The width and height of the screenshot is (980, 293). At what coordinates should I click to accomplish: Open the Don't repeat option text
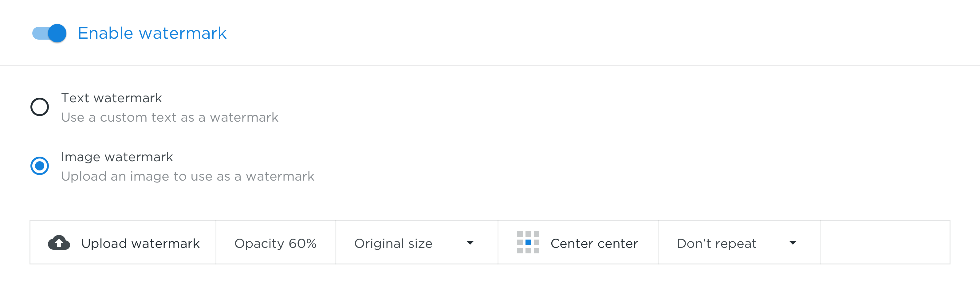tap(717, 243)
